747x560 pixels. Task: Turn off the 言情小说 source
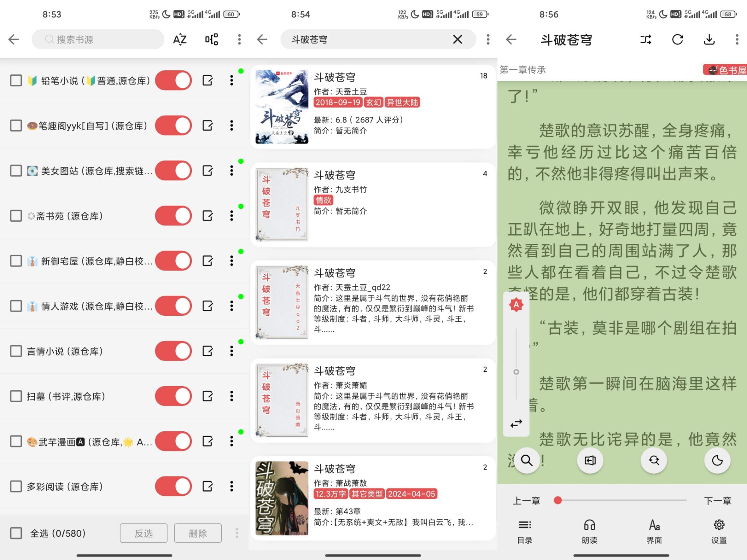tap(174, 351)
